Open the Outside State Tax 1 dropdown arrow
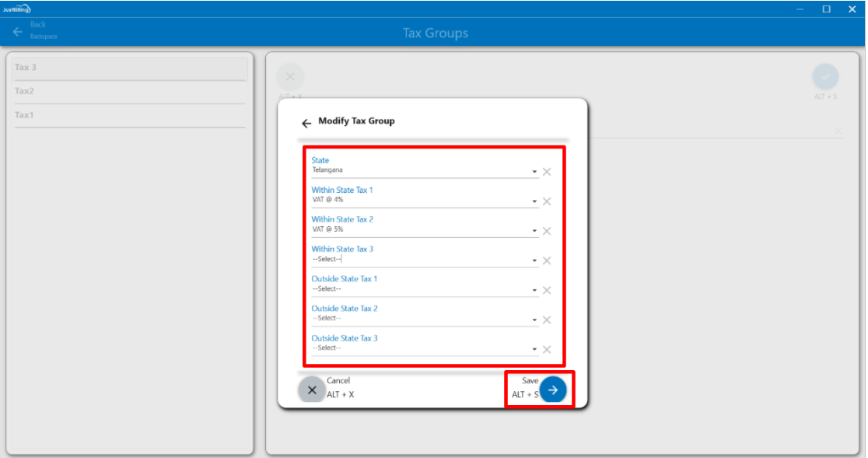Image resolution: width=868 pixels, height=458 pixels. [534, 290]
